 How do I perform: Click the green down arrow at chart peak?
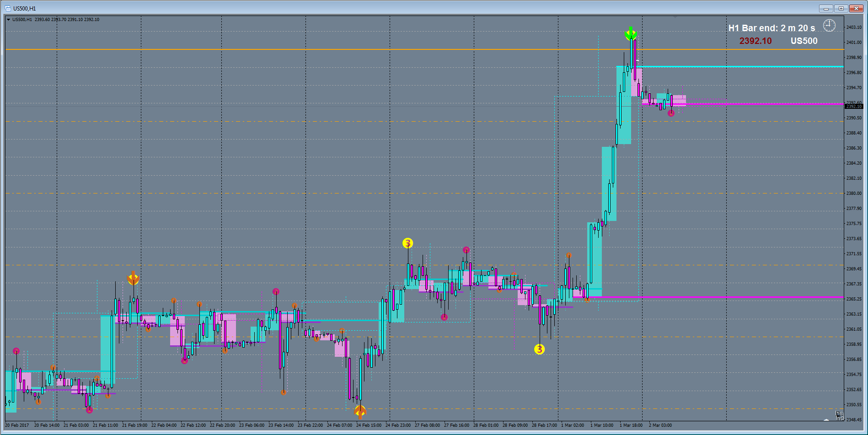pyautogui.click(x=631, y=33)
